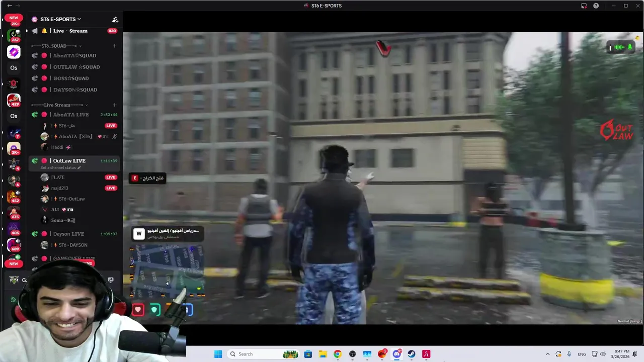Join the AboATA☆SQUAD voice channel
Viewport: 644px width, 362px height.
74,55
